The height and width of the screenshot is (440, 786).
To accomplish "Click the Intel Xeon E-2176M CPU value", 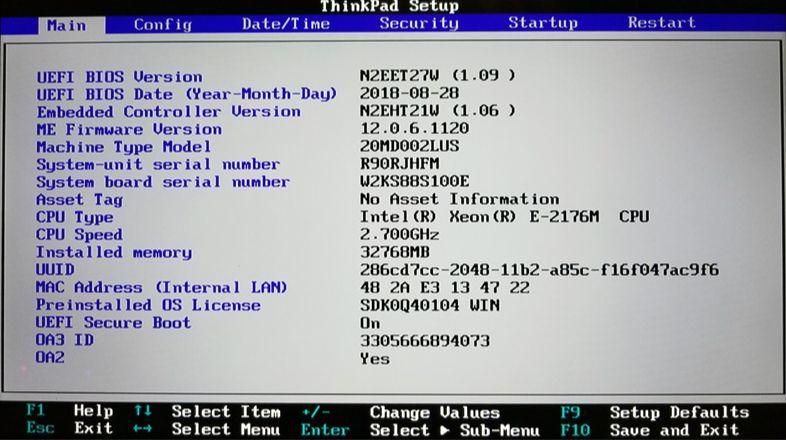I will click(504, 216).
